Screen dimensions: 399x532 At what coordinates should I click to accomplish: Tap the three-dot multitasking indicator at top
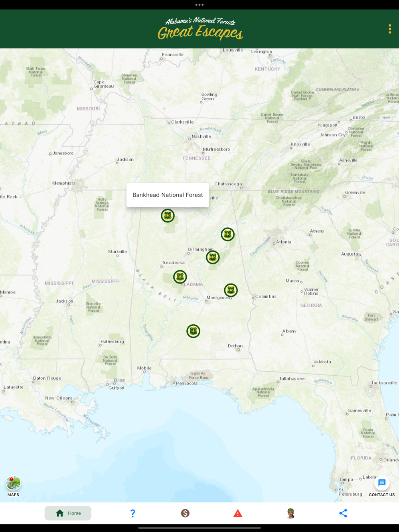pyautogui.click(x=199, y=5)
